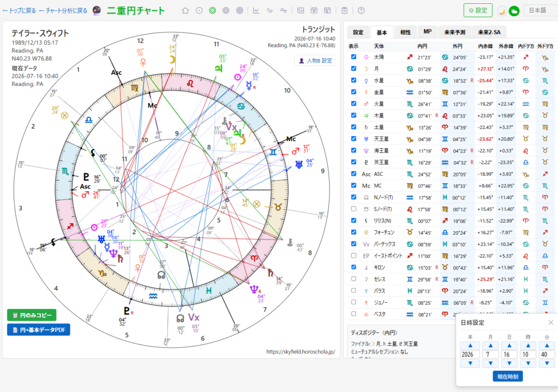Uncheck the キロン display checkbox
This screenshot has width=558, height=392.
click(x=353, y=267)
